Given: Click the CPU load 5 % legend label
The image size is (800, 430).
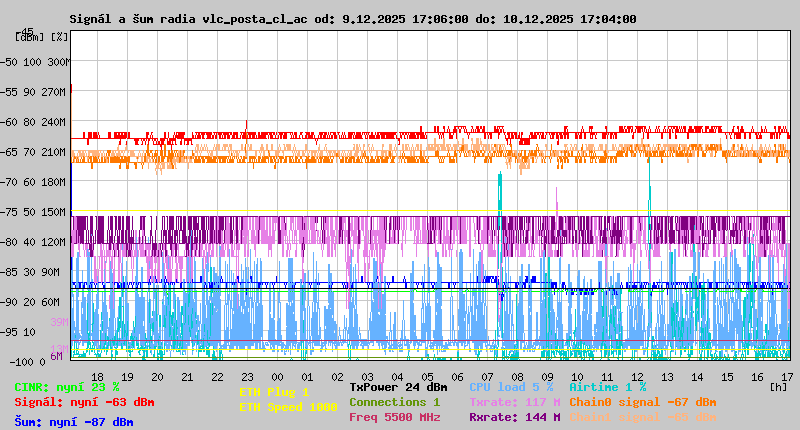Looking at the screenshot, I should [511, 387].
